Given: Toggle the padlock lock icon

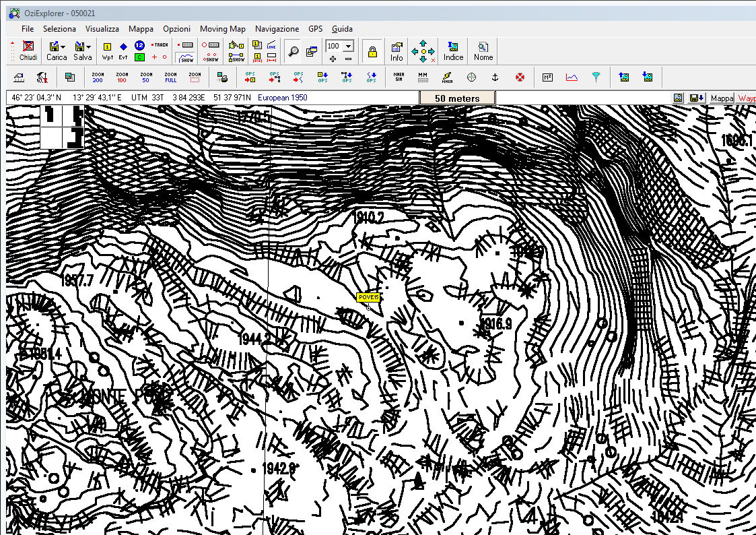Looking at the screenshot, I should point(372,51).
